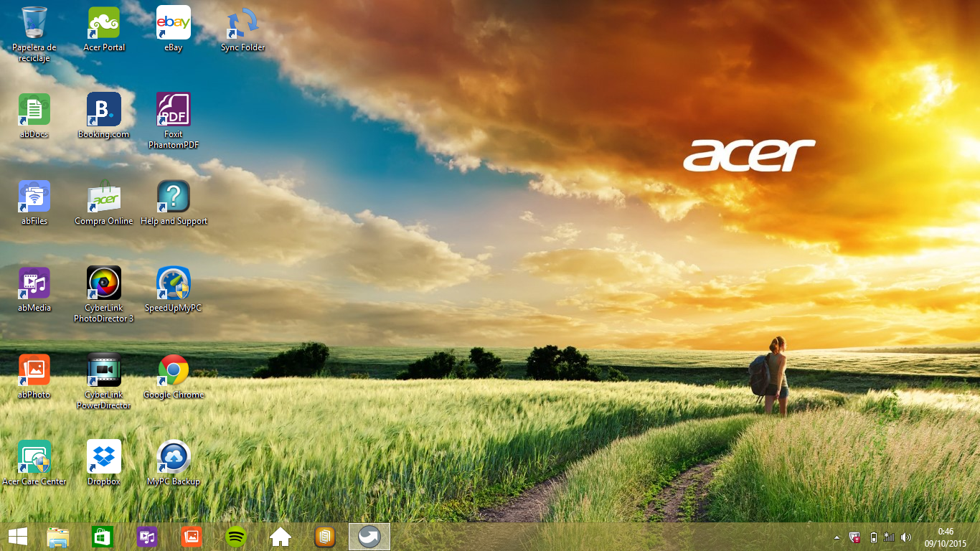
Task: Open Dropbox
Action: [x=103, y=457]
